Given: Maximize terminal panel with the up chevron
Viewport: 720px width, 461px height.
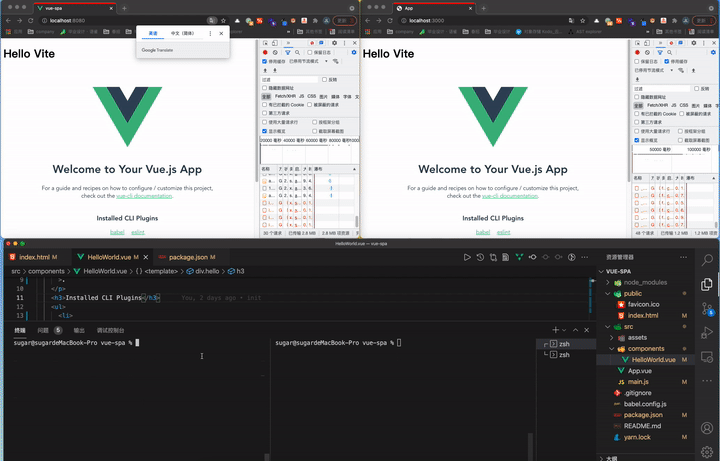Looking at the screenshot, I should point(575,330).
